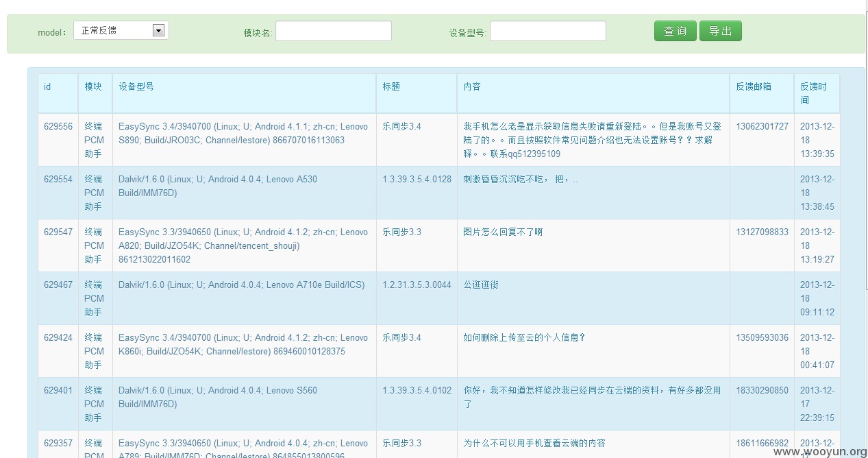Screen dimensions: 868x458
Task: Click 终端PCM助手 module in row 629556
Action: pyautogui.click(x=95, y=141)
